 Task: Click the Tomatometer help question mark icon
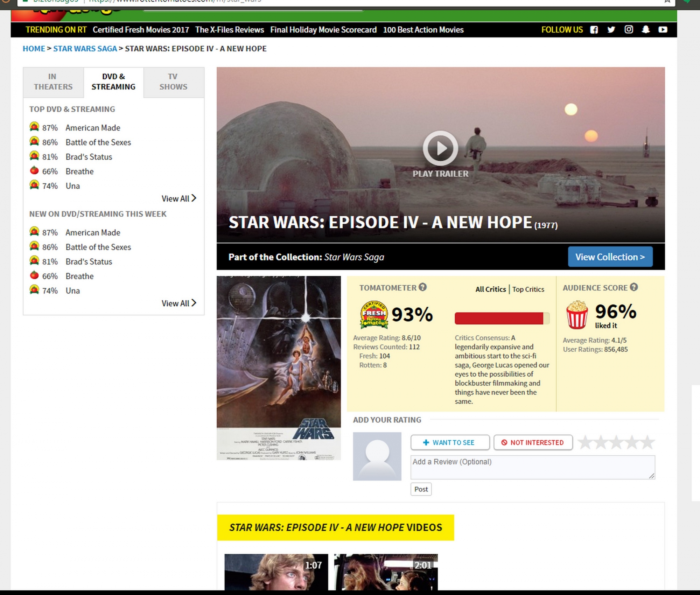[422, 287]
